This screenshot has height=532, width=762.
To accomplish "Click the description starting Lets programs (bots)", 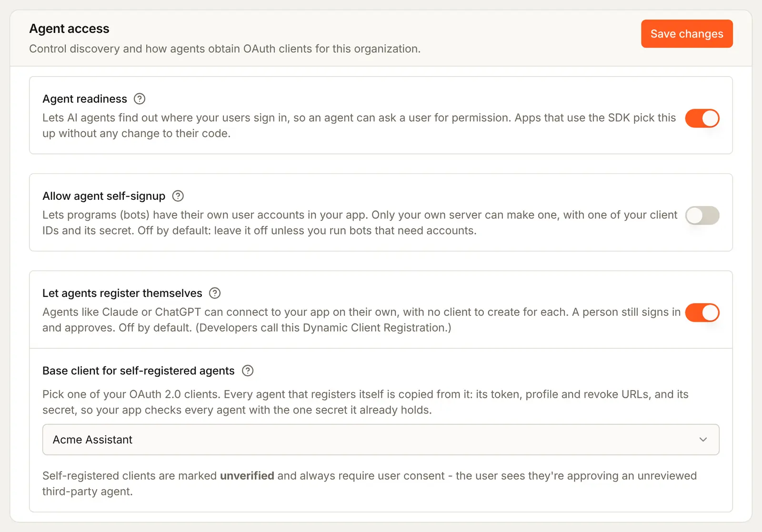I will coord(360,223).
